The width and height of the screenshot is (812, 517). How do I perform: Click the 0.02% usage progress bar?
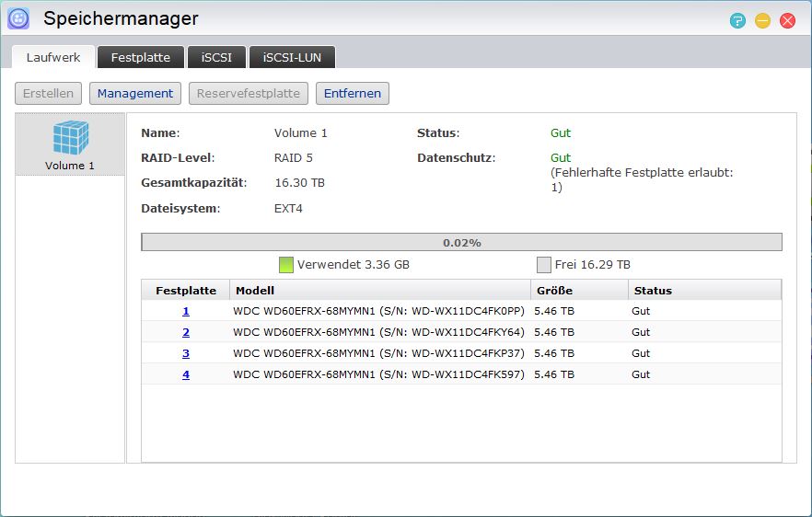(x=461, y=242)
